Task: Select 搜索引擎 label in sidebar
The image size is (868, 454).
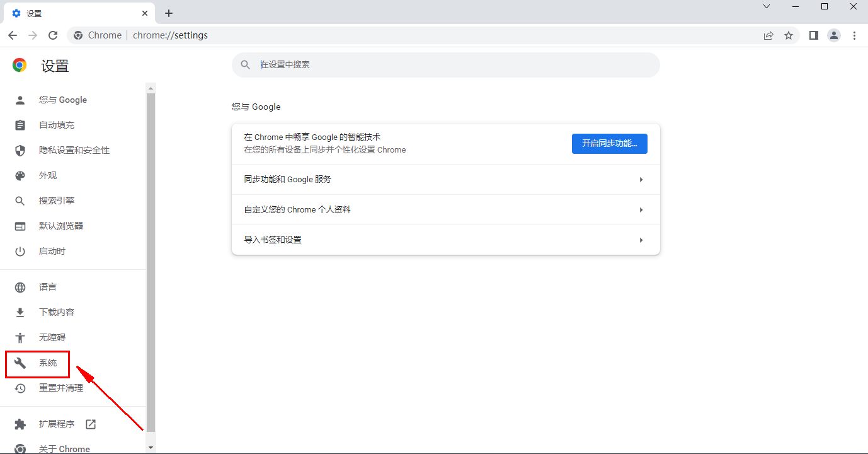Action: 57,201
